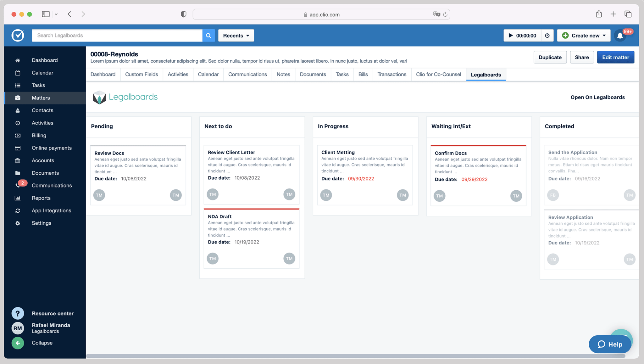644x364 pixels.
Task: Open Matters using the briefcase icon
Action: pos(18,98)
